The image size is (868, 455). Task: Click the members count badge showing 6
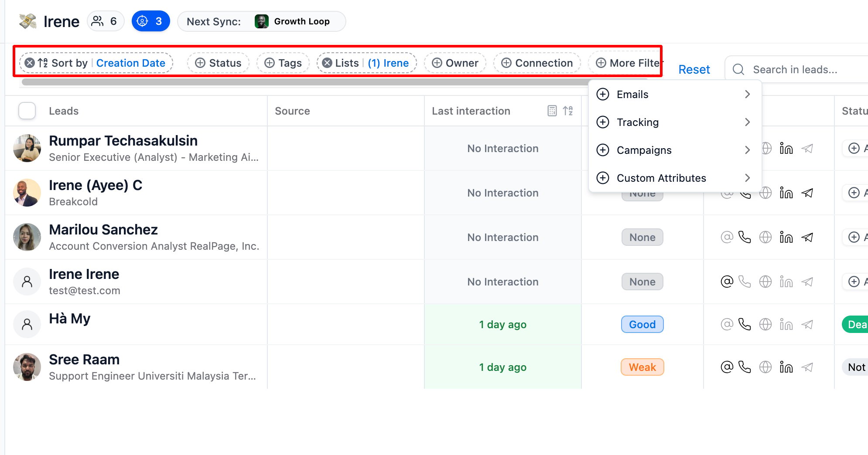tap(106, 21)
